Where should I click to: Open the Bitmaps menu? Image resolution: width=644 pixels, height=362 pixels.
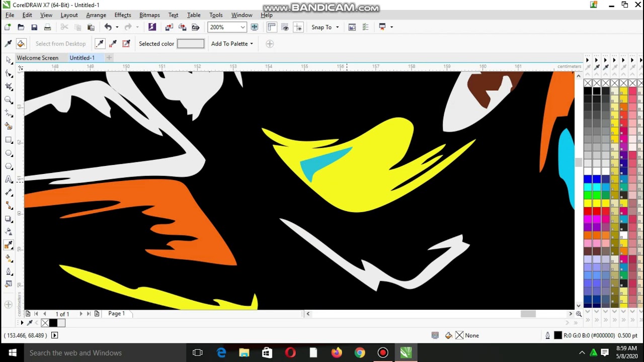(149, 15)
